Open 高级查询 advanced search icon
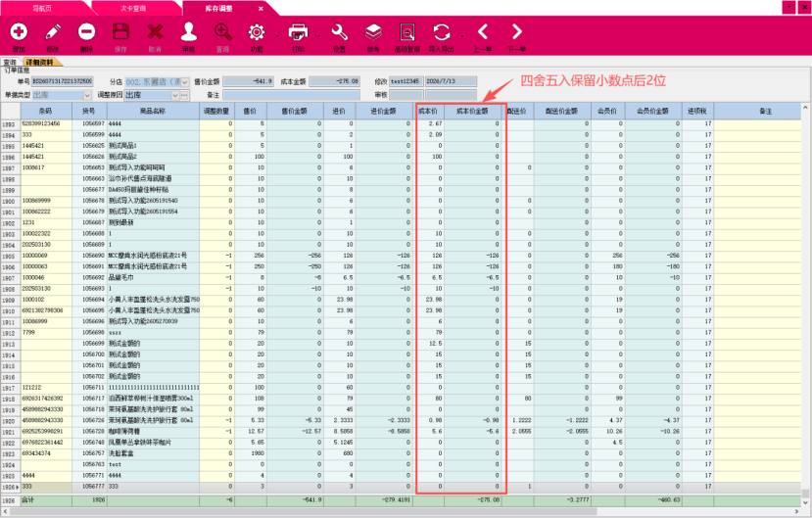This screenshot has height=518, width=812. 407,32
